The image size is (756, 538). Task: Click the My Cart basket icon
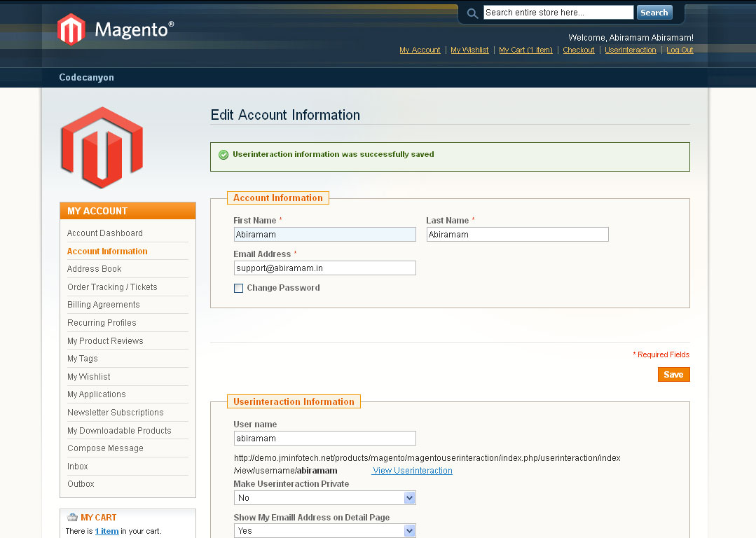point(72,517)
